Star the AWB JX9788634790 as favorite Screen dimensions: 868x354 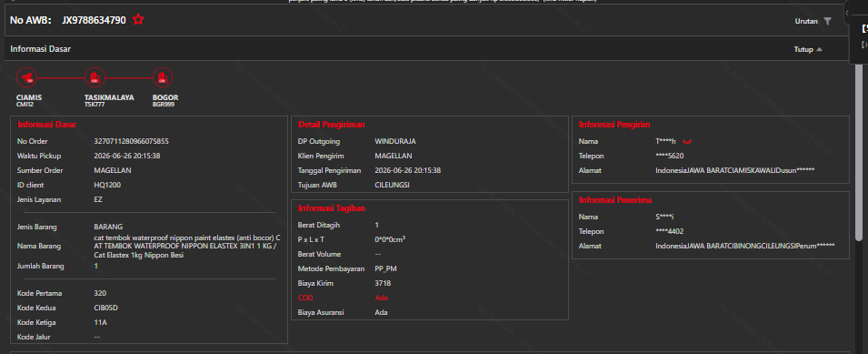[x=138, y=20]
